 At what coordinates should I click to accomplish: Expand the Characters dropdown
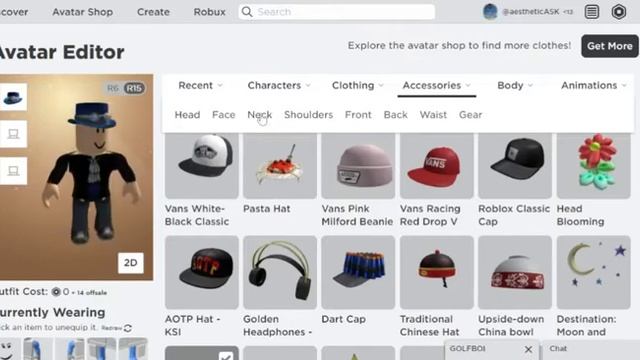[x=279, y=85]
